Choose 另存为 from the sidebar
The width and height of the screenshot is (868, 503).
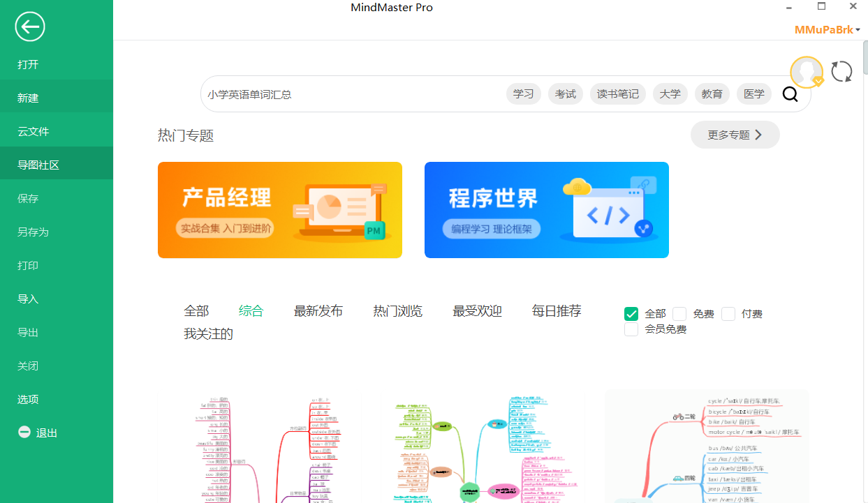pyautogui.click(x=57, y=232)
